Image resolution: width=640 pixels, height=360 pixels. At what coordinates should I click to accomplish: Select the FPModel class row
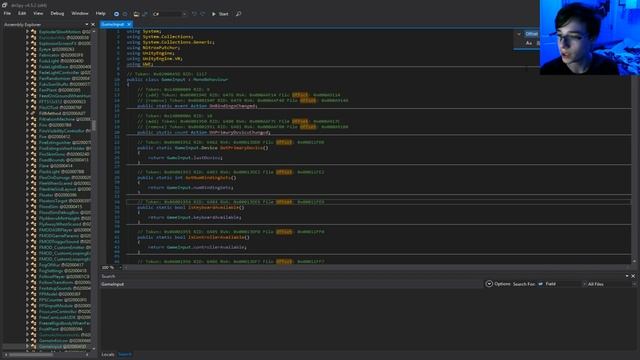[60, 294]
